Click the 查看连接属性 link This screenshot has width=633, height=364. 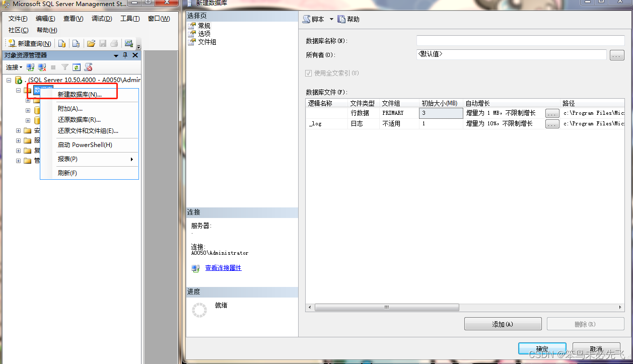[x=223, y=268]
